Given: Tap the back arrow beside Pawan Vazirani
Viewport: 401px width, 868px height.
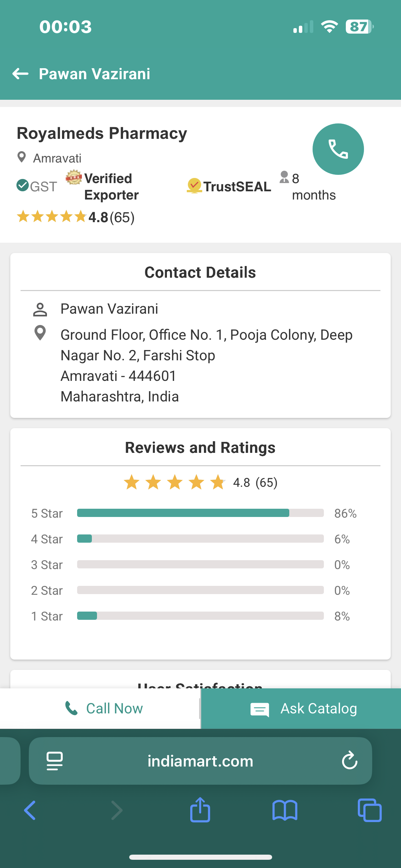Looking at the screenshot, I should [x=21, y=74].
